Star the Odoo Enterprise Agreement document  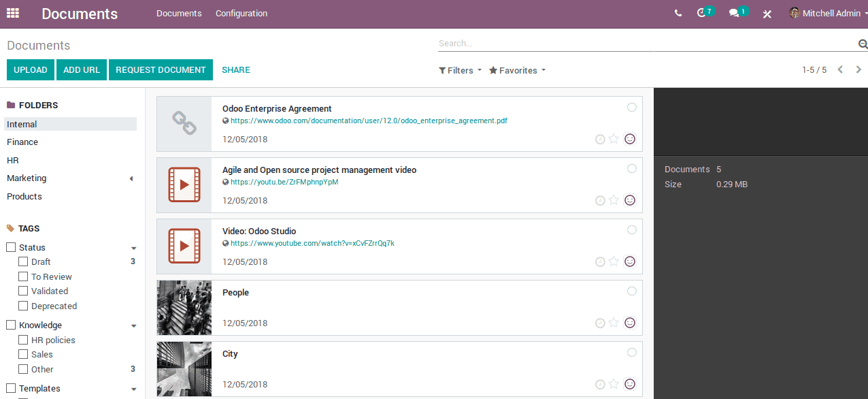coord(614,139)
